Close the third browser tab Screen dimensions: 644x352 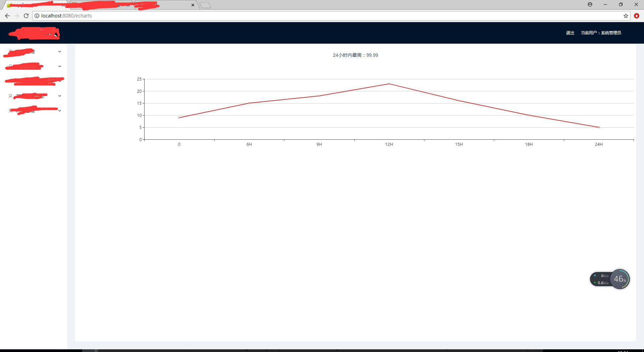[x=193, y=5]
